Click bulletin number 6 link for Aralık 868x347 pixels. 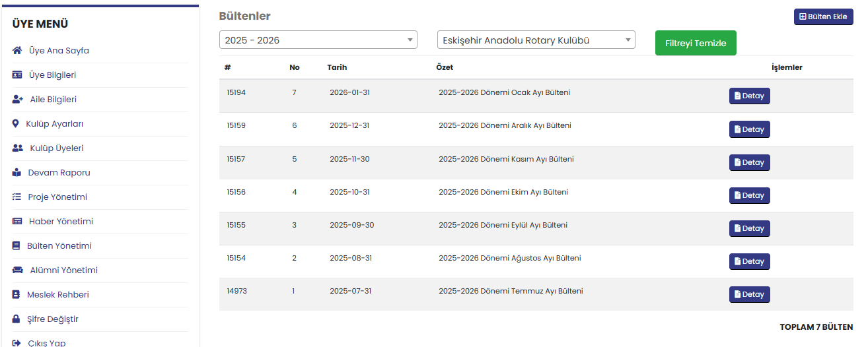pyautogui.click(x=295, y=126)
